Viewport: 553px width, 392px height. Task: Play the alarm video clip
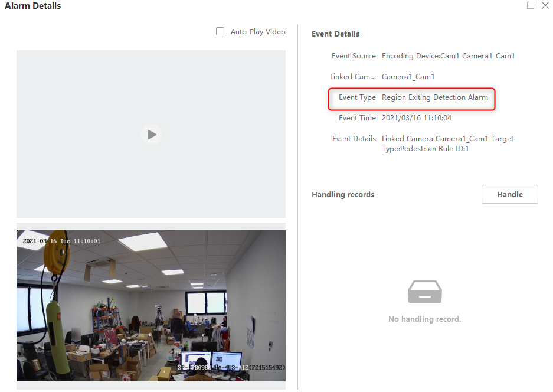(x=151, y=135)
